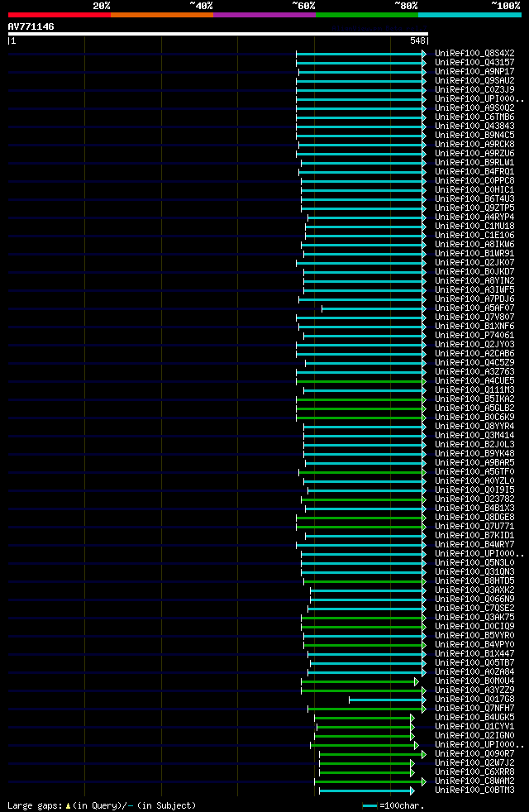529x812 pixels.
Task: Open hit UniRef100_C0BTM3
Action: point(474,791)
